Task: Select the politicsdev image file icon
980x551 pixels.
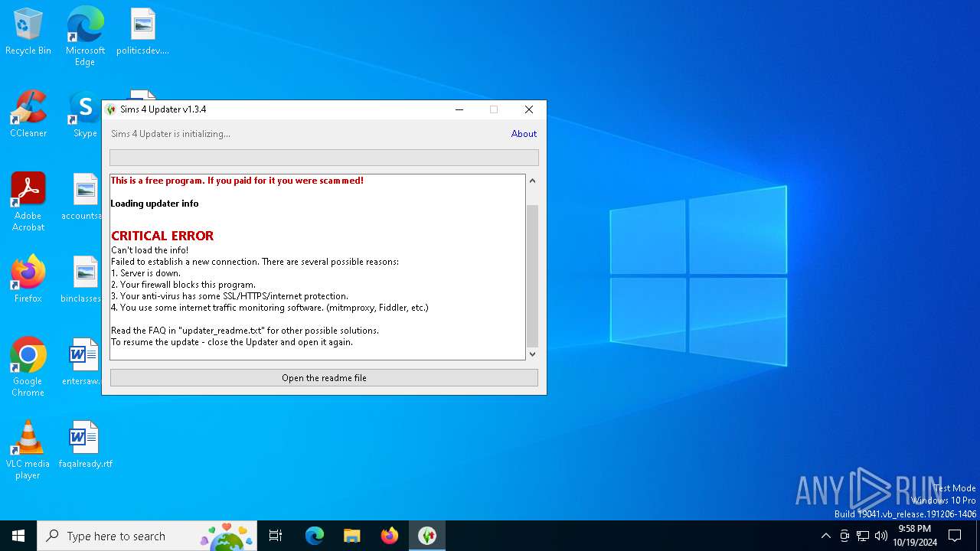Action: coord(142,31)
